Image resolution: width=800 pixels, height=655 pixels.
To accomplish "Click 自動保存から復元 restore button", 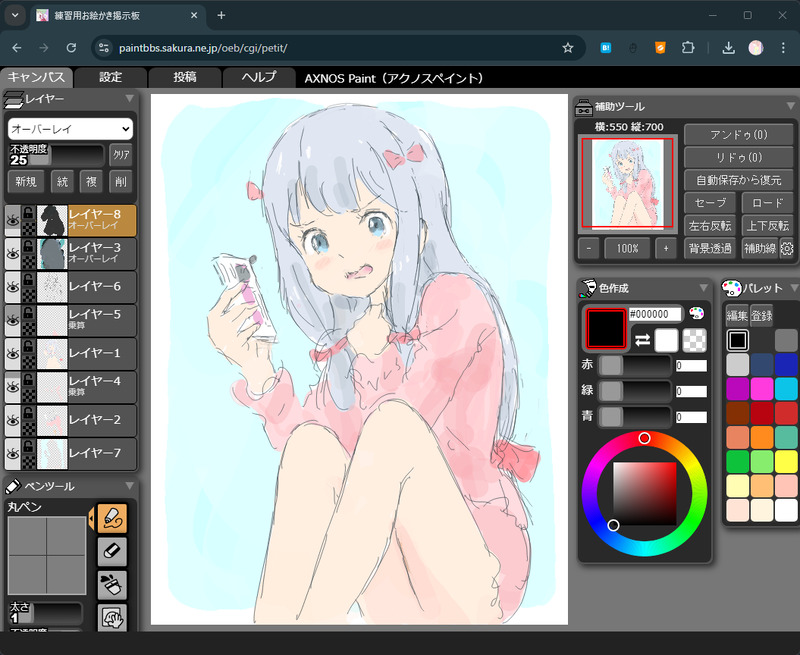I will click(739, 180).
